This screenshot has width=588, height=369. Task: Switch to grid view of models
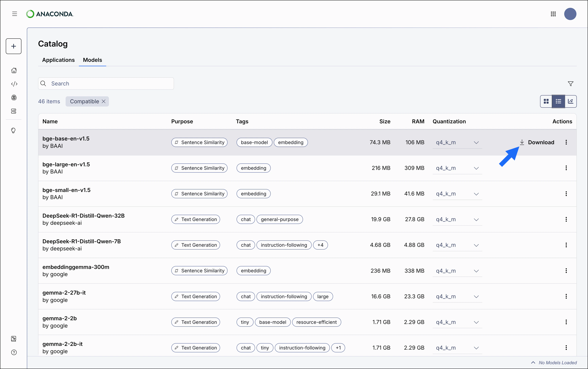point(546,101)
